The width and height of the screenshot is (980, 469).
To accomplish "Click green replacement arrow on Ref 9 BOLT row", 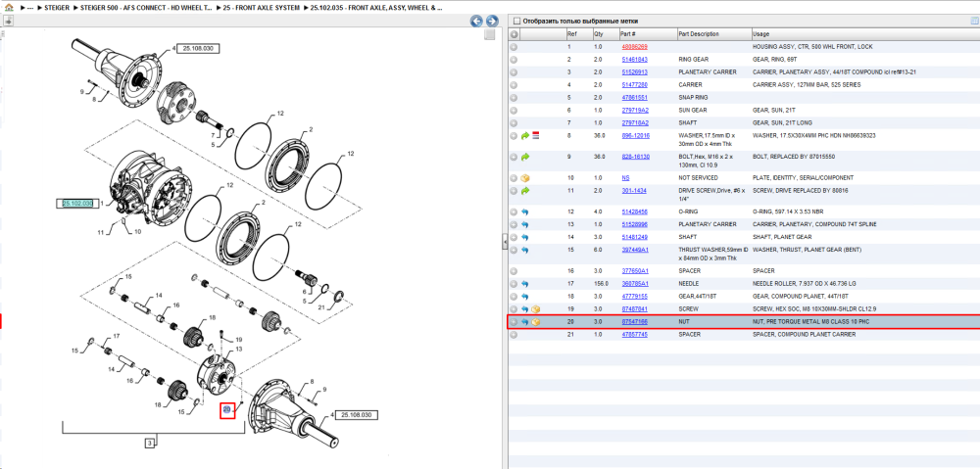I will click(x=525, y=158).
